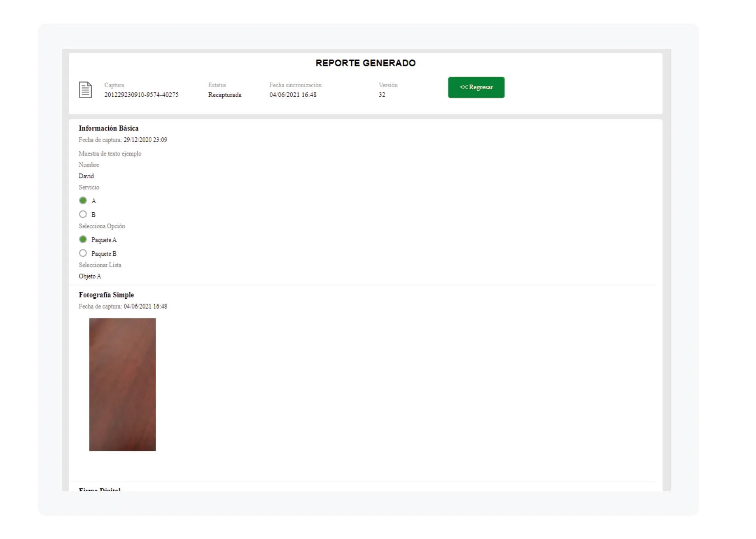Click the Recapturada status value
The width and height of the screenshot is (756, 539).
tap(225, 95)
